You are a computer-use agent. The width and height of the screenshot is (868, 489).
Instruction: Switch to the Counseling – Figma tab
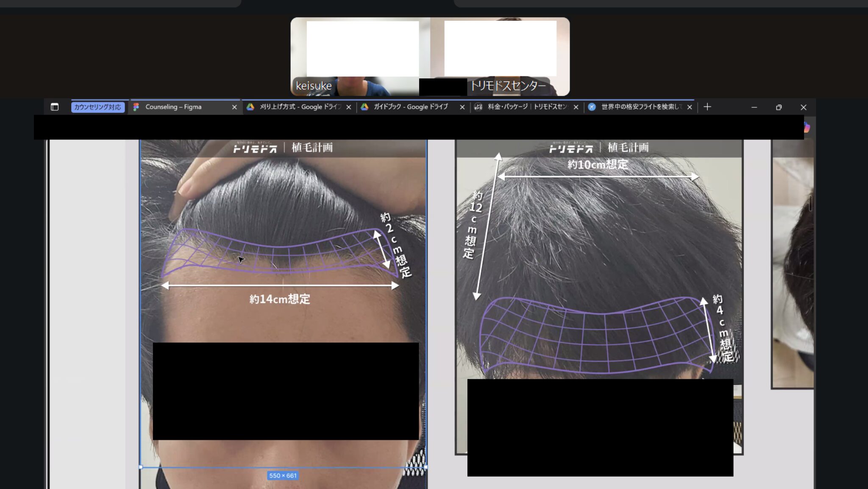coord(178,107)
